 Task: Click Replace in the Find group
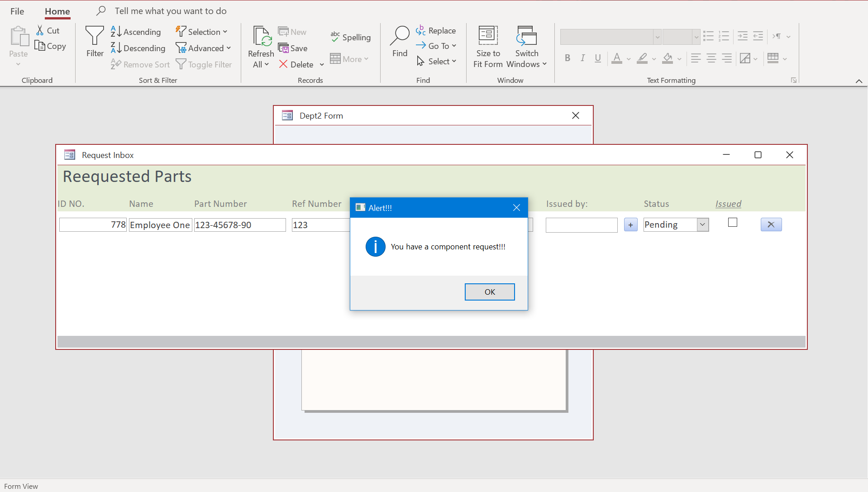pos(436,30)
